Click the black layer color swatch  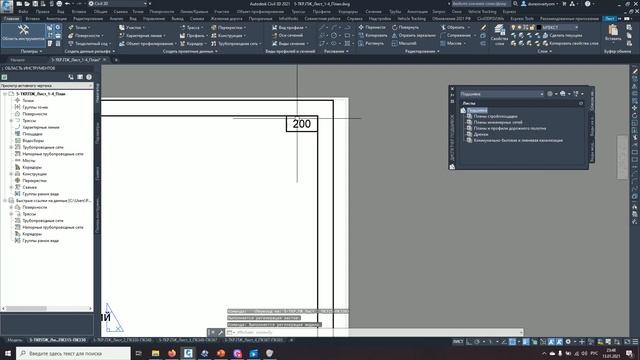[538, 27]
